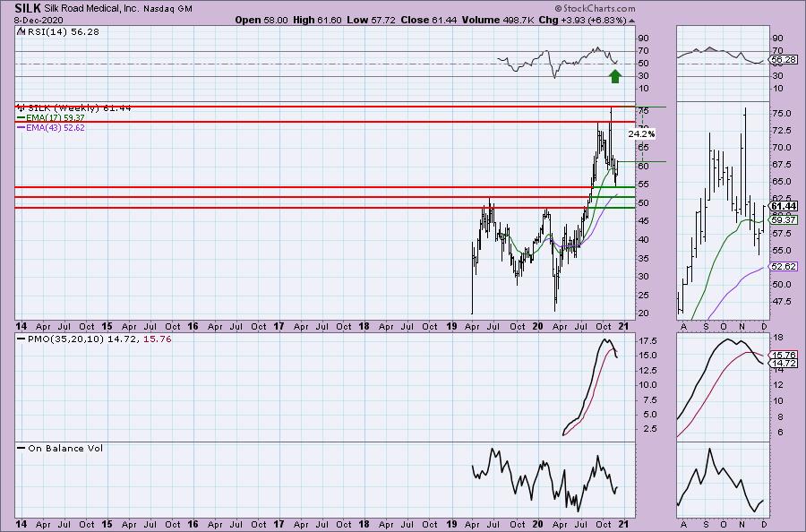Select the Close 61.44 header value
Image resolution: width=806 pixels, height=532 pixels.
428,20
